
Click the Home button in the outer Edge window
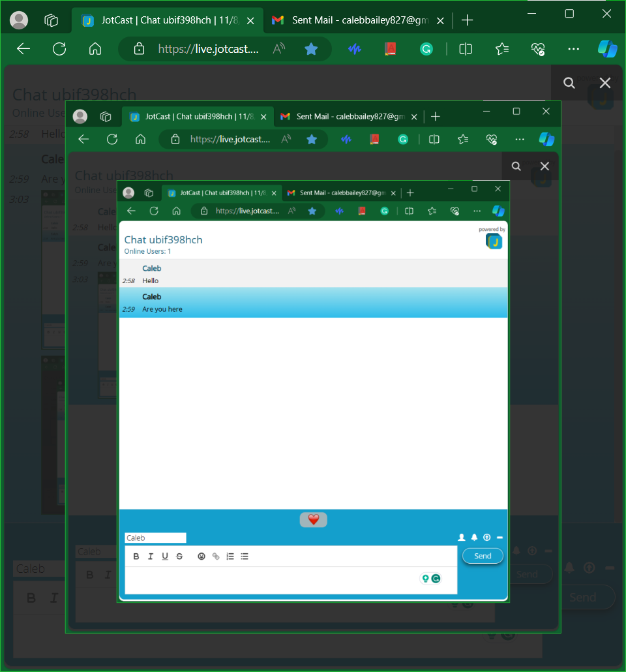tap(95, 49)
